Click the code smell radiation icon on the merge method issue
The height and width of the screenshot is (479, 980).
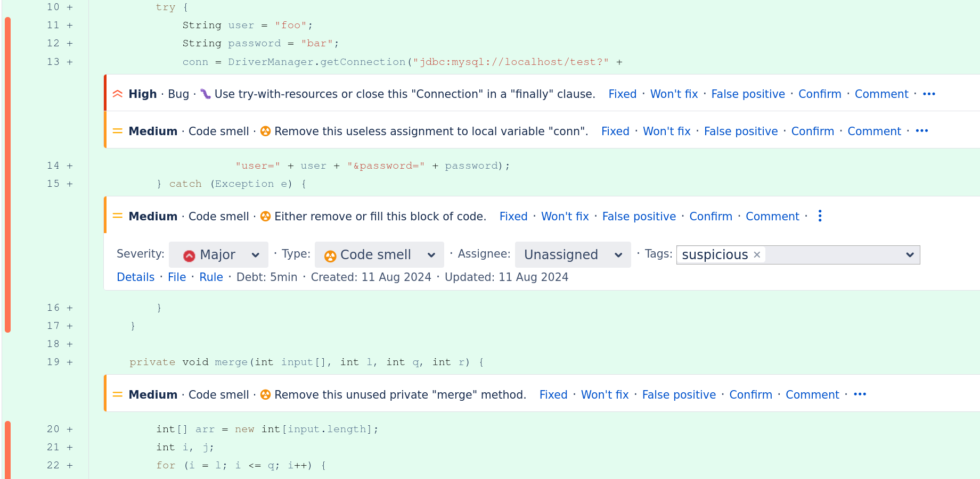[265, 394]
